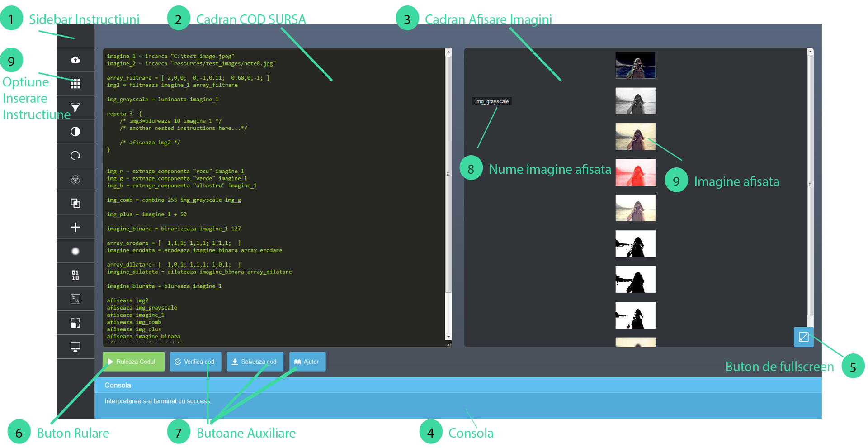Click the console message 'Interpretarea s-a terminat cu succes'

click(158, 401)
